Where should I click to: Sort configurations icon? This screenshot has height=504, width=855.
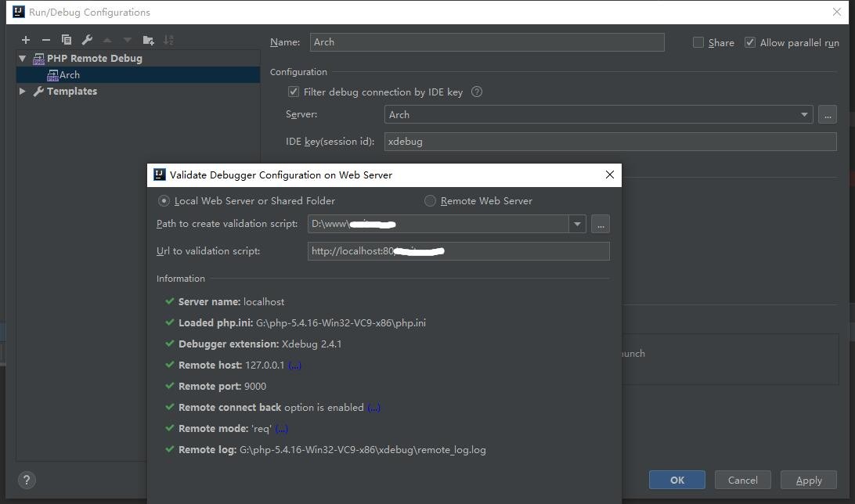point(168,40)
